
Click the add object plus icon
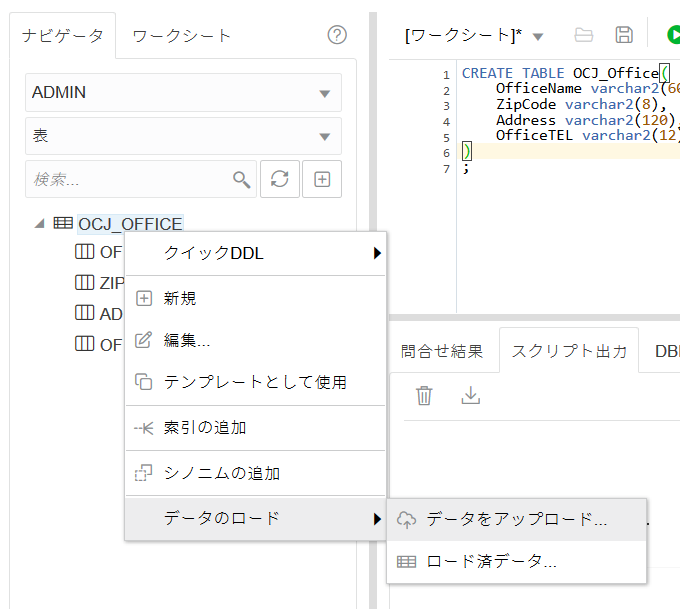tap(322, 179)
